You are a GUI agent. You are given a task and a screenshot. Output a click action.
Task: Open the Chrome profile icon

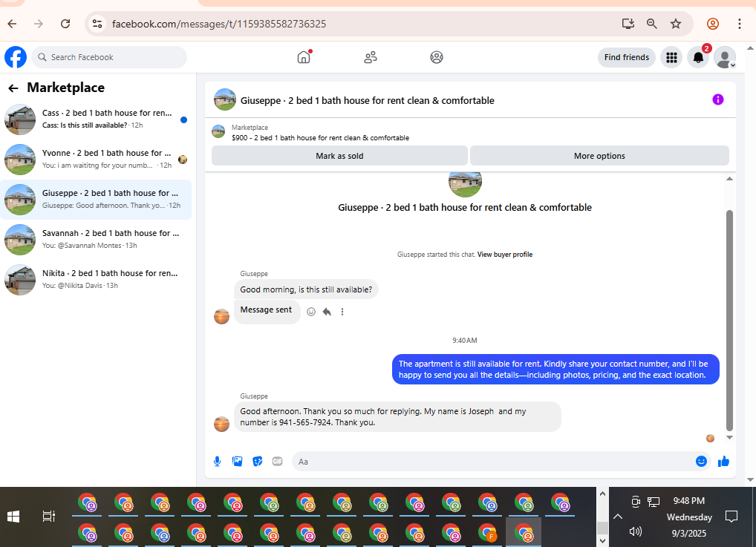click(713, 24)
